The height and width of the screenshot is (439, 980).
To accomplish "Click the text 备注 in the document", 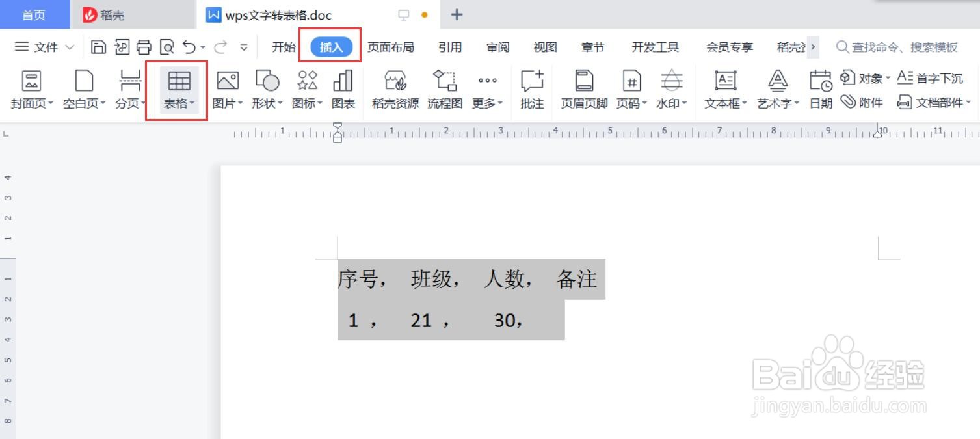I will point(577,280).
